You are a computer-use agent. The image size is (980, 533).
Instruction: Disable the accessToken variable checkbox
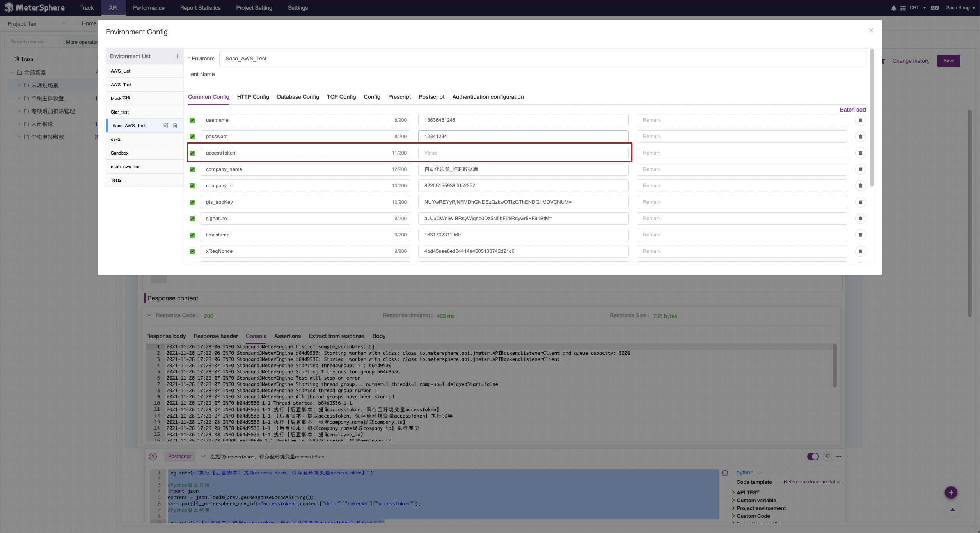point(192,153)
